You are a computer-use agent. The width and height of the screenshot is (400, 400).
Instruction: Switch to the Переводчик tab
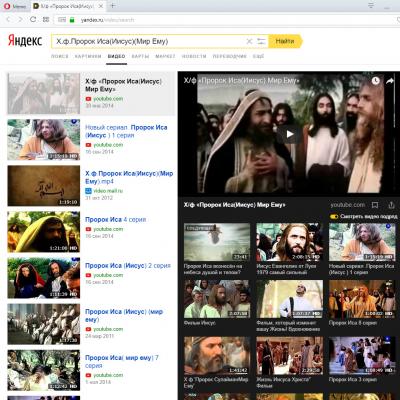[x=230, y=56]
